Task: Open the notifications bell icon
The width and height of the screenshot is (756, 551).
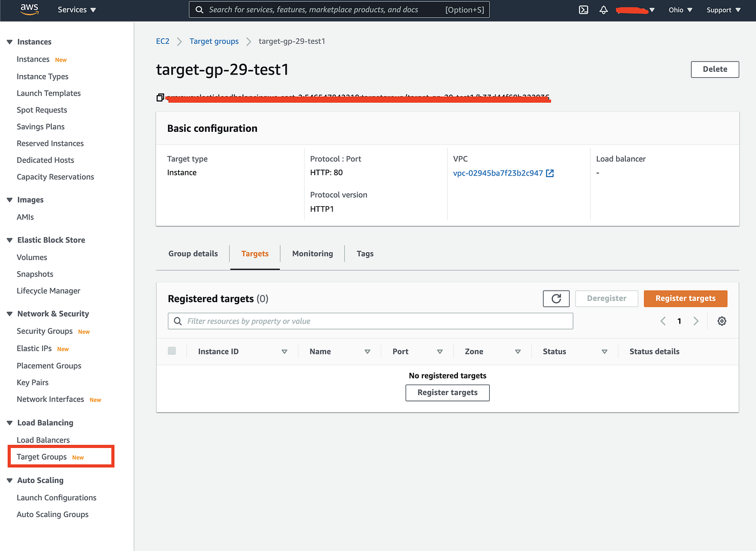Action: [x=604, y=10]
